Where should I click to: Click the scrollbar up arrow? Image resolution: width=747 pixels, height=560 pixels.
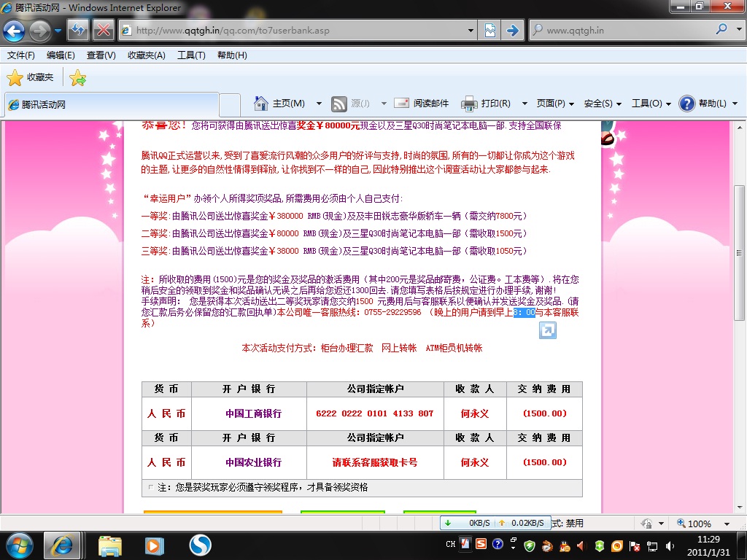(x=740, y=127)
